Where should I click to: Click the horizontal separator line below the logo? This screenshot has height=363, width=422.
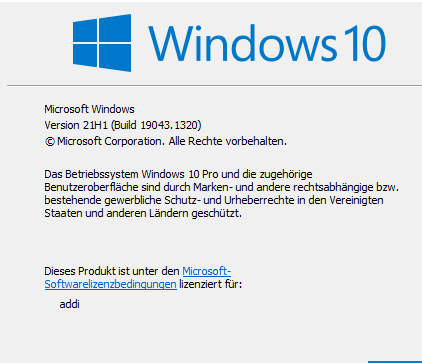click(x=214, y=86)
